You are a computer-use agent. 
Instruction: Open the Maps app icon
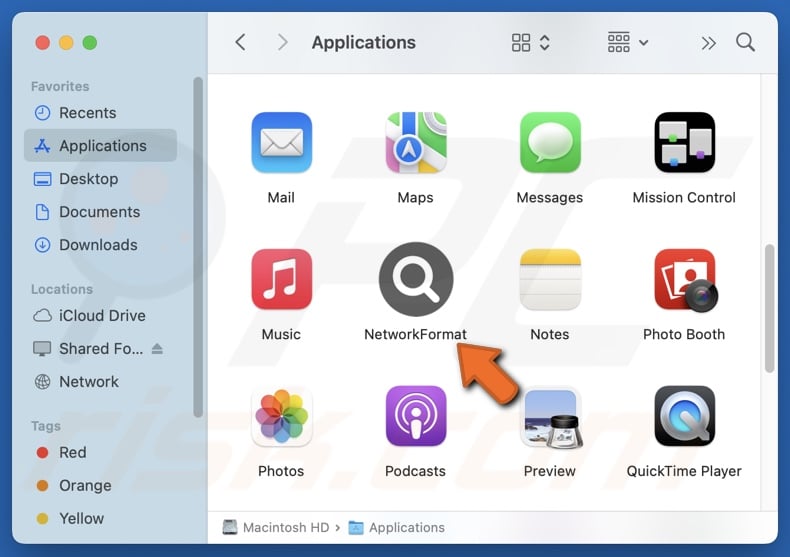(x=416, y=143)
